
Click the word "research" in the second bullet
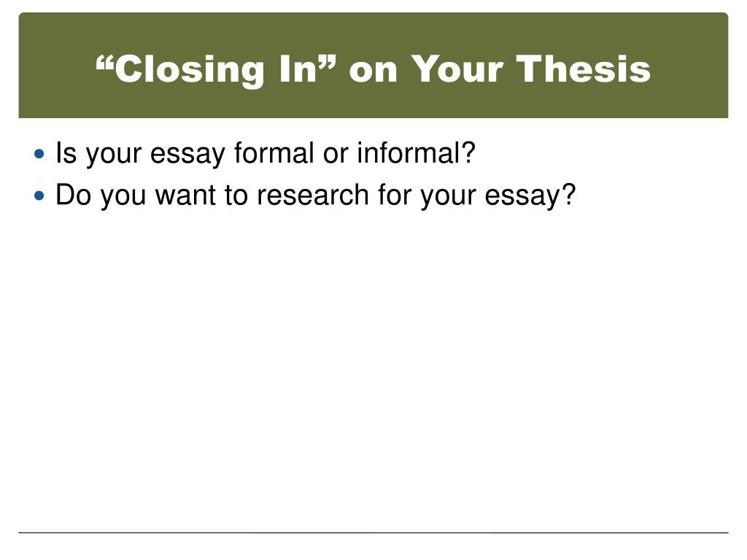[x=313, y=195]
